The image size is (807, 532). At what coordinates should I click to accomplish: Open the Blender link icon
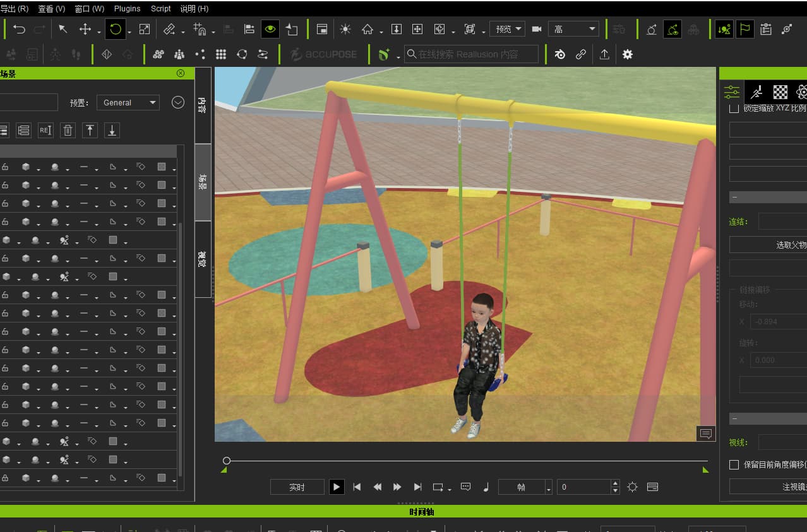pyautogui.click(x=559, y=54)
